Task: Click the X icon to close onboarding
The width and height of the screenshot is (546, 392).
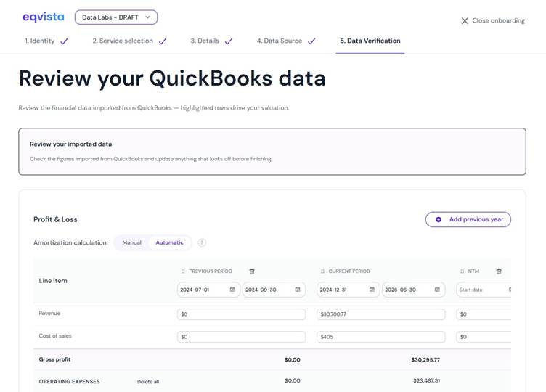Action: 465,21
